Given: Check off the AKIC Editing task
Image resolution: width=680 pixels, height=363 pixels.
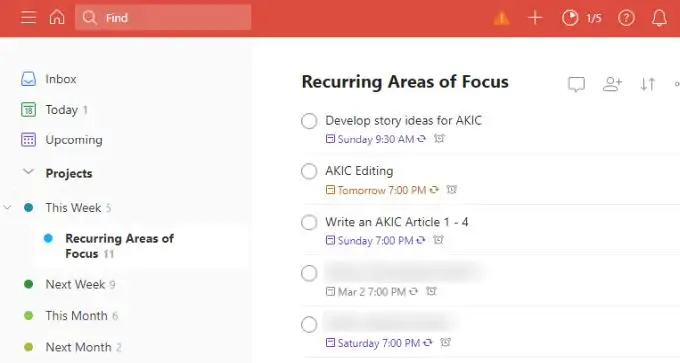Looking at the screenshot, I should pyautogui.click(x=309, y=171).
